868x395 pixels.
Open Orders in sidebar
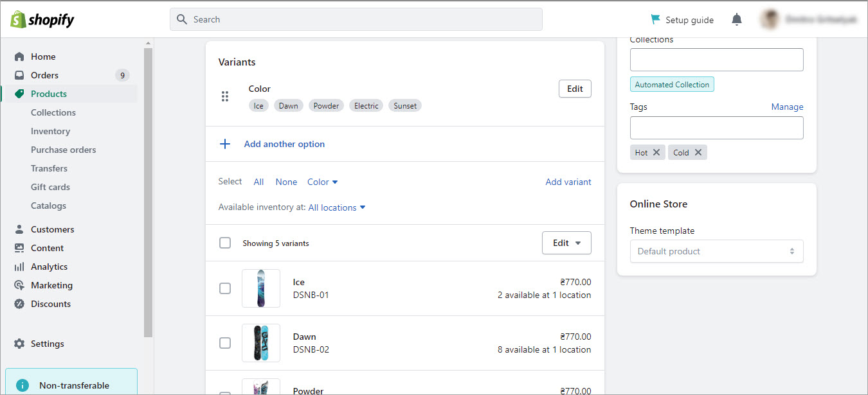[44, 75]
